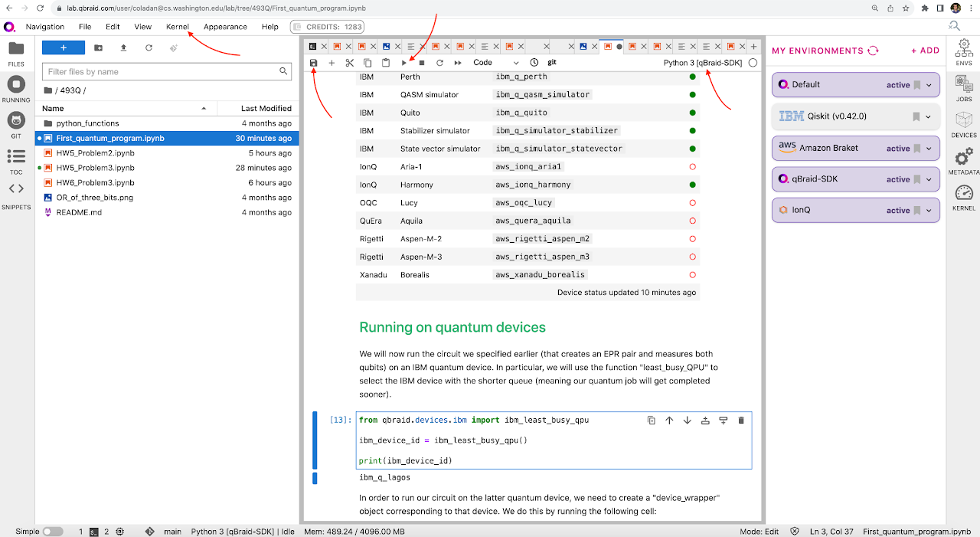
Task: Open the Appearance menu
Action: point(225,27)
